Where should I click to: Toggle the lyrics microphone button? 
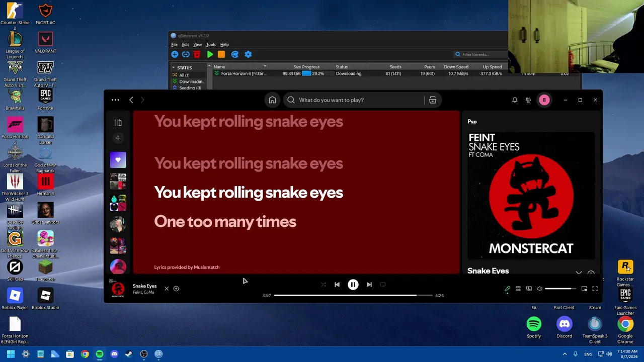507,289
